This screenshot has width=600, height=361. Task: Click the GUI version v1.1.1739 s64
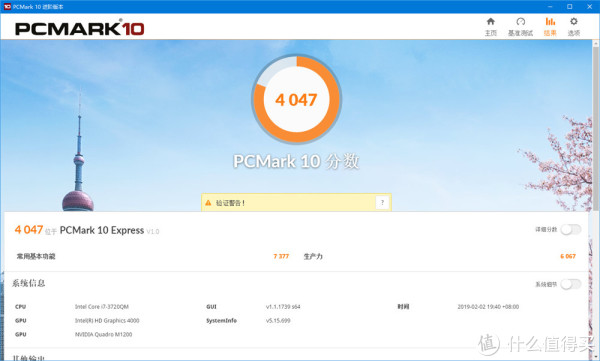tap(283, 307)
